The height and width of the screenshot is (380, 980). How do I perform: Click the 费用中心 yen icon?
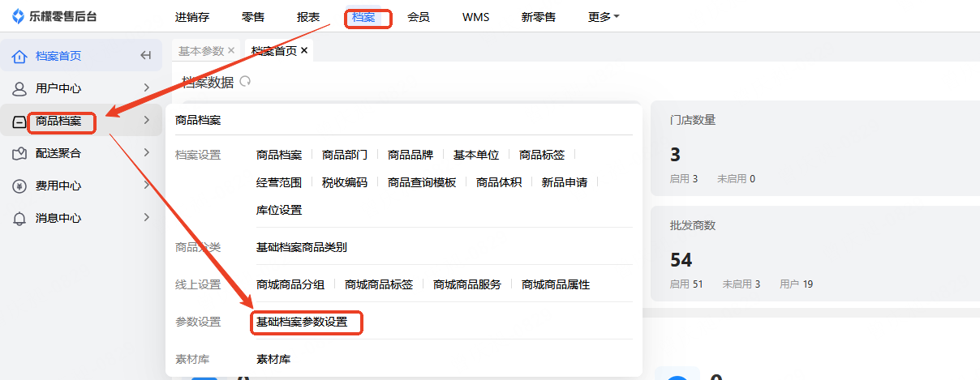(19, 186)
